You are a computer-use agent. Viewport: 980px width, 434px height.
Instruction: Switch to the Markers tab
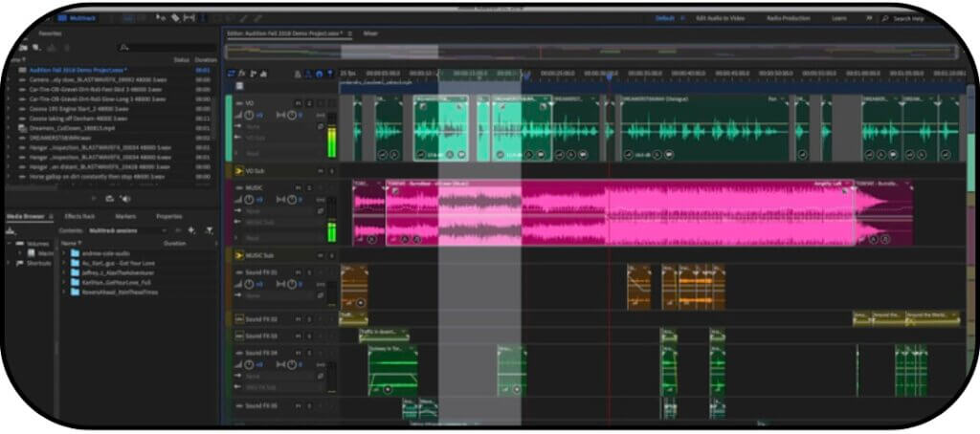pyautogui.click(x=125, y=216)
